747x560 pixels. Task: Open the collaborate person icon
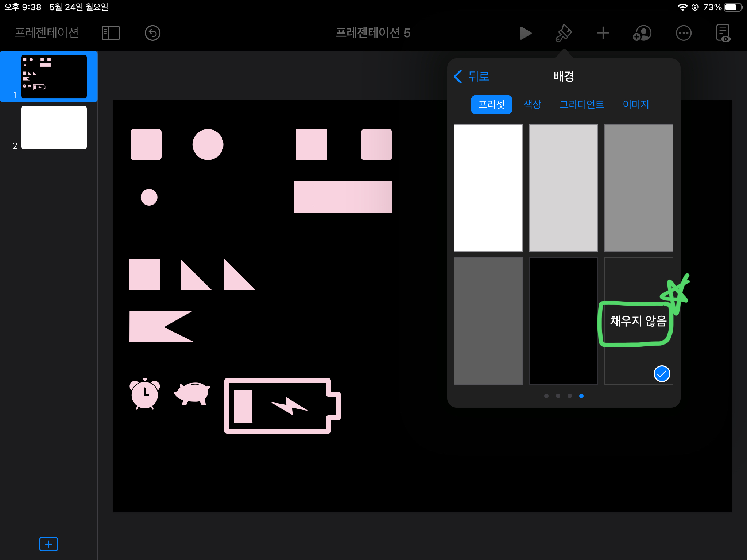coord(642,33)
